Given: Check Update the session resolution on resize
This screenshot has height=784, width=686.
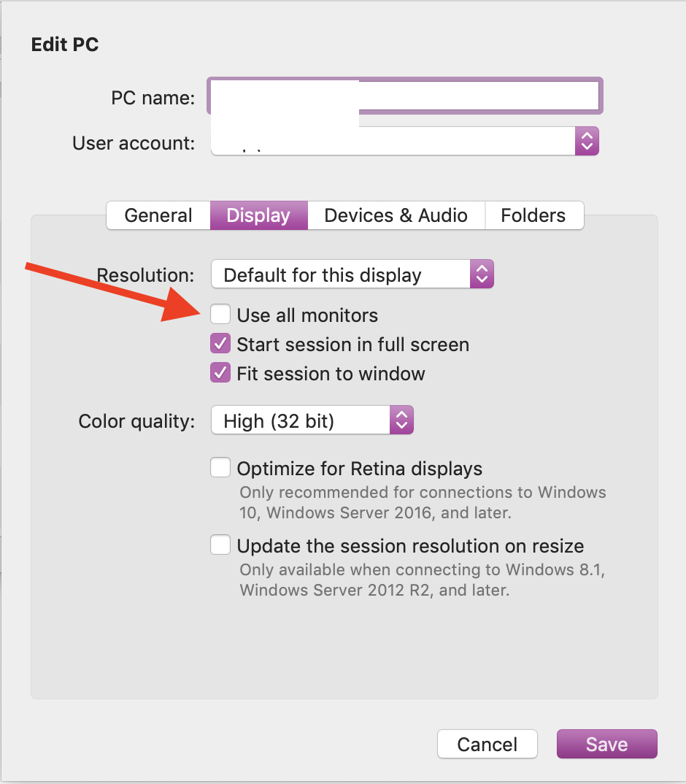Looking at the screenshot, I should pos(220,545).
